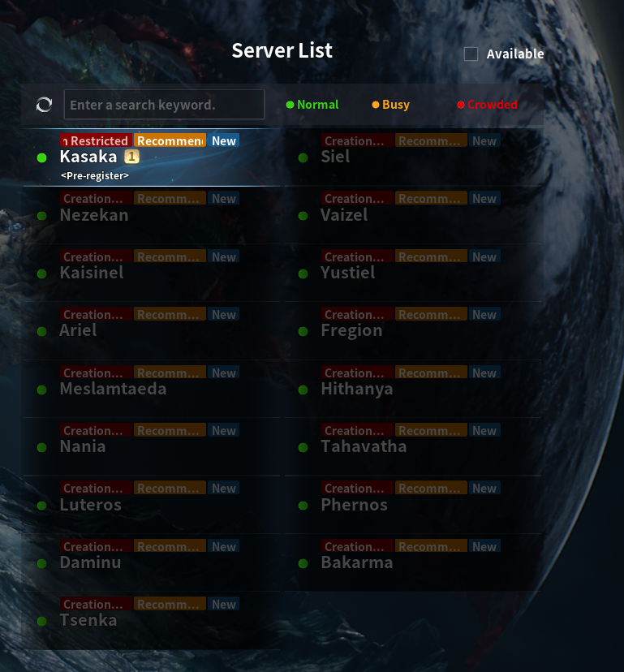Select the Tsenka server
Viewport: 624px width, 672px height.
[152, 621]
